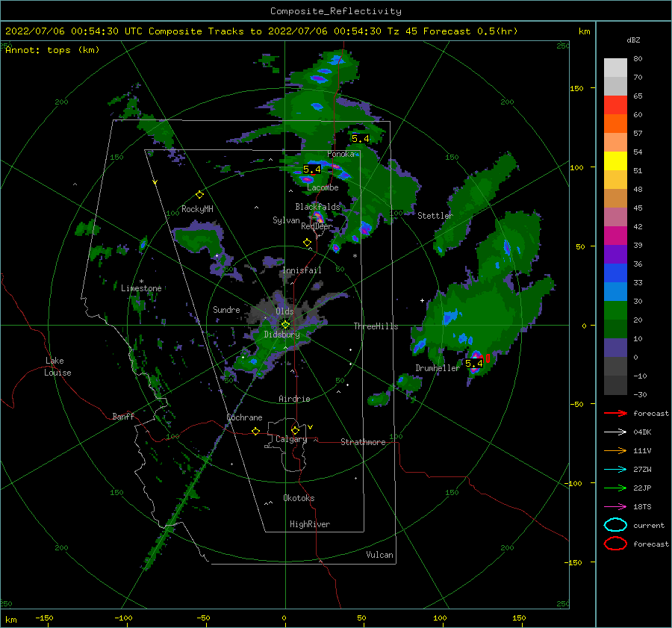Screen dimensions: 672x628
Task: Pick the purple 36-39 dBZ swatch
Action: click(615, 255)
